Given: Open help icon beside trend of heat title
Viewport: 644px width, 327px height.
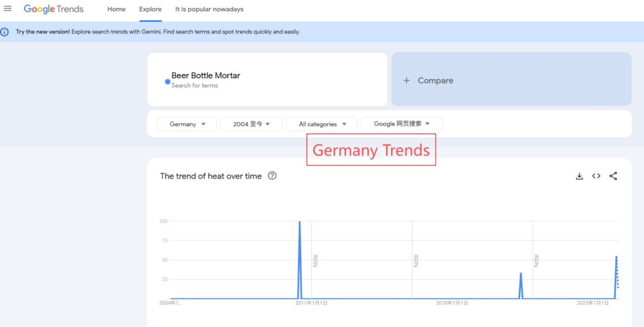Looking at the screenshot, I should 272,176.
